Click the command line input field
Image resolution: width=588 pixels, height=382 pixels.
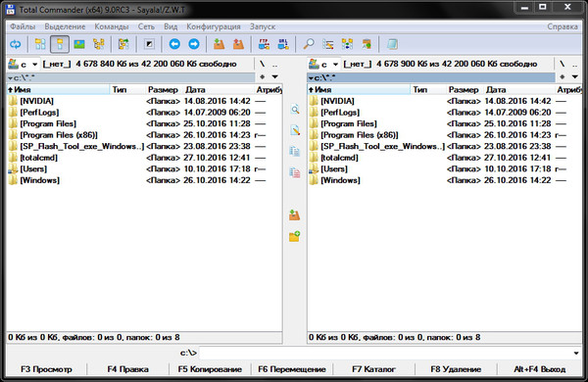(385, 353)
